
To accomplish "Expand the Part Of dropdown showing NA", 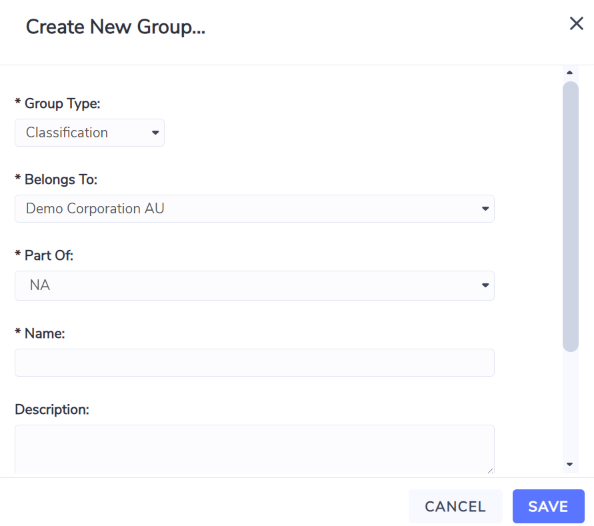I will tap(255, 285).
